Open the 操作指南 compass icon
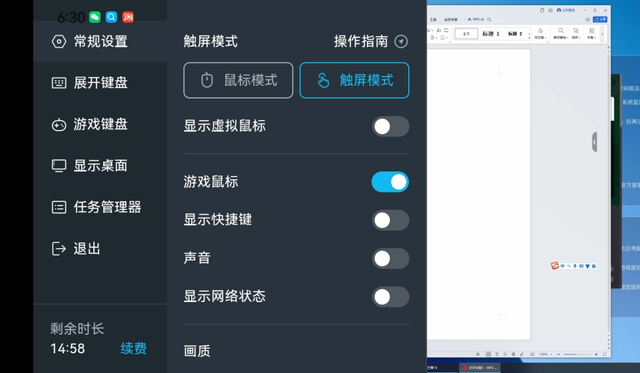The image size is (640, 373). pyautogui.click(x=401, y=41)
